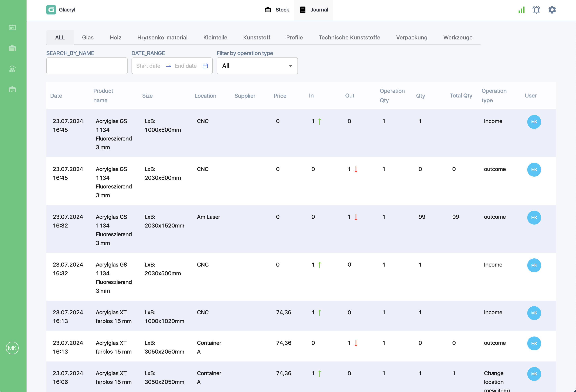Click the MK user avatar in first row
The width and height of the screenshot is (576, 392).
point(534,122)
